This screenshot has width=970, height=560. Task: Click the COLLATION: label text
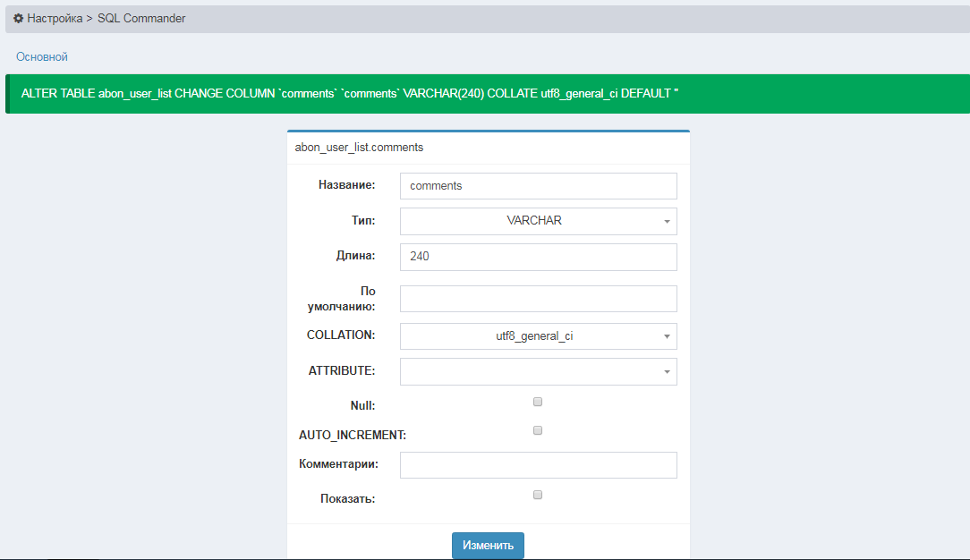coord(341,335)
